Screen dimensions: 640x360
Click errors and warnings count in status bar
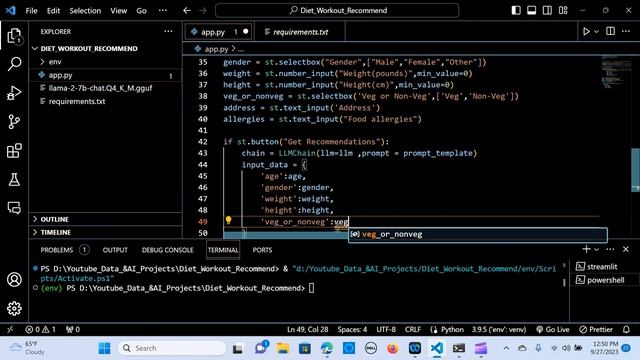[x=40, y=329]
